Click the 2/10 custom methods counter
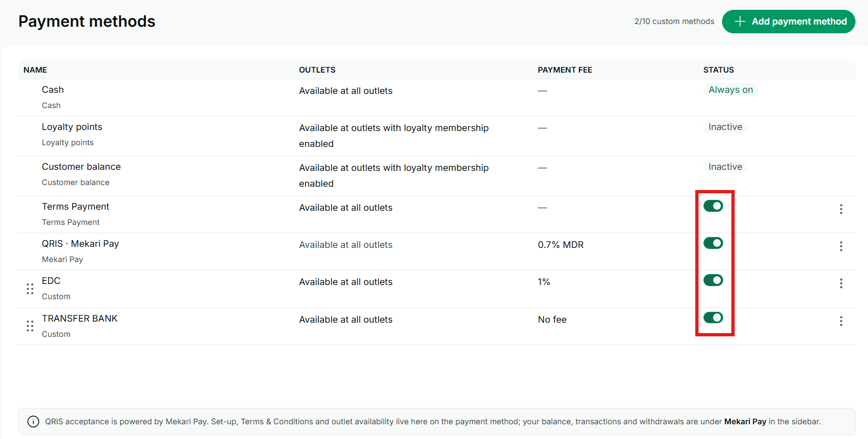Viewport: 868px width, 439px height. tap(674, 21)
